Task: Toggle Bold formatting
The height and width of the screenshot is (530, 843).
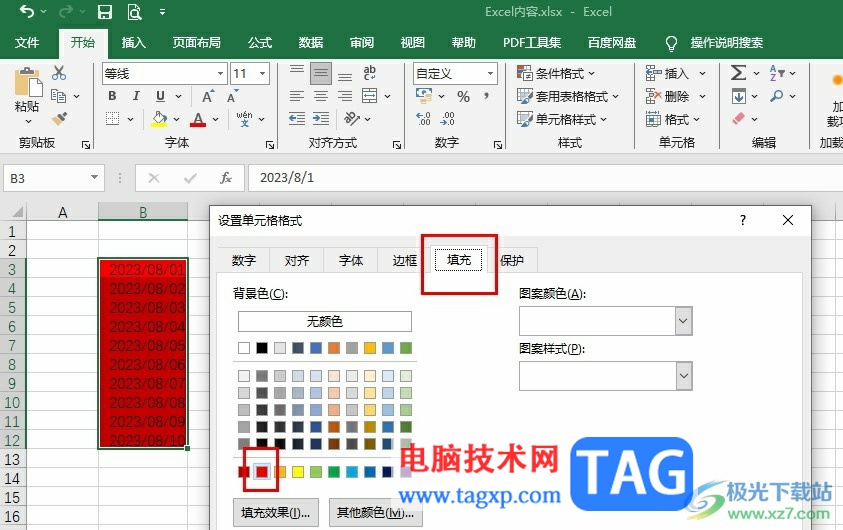Action: 112,96
